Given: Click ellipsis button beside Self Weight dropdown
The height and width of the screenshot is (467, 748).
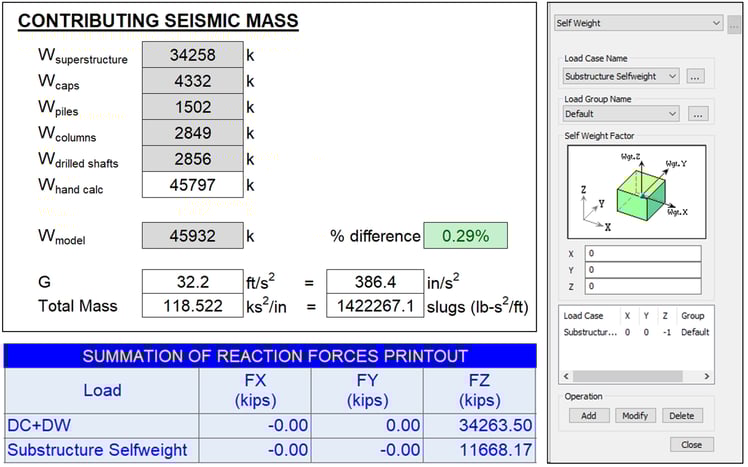Looking at the screenshot, I should coord(735,23).
